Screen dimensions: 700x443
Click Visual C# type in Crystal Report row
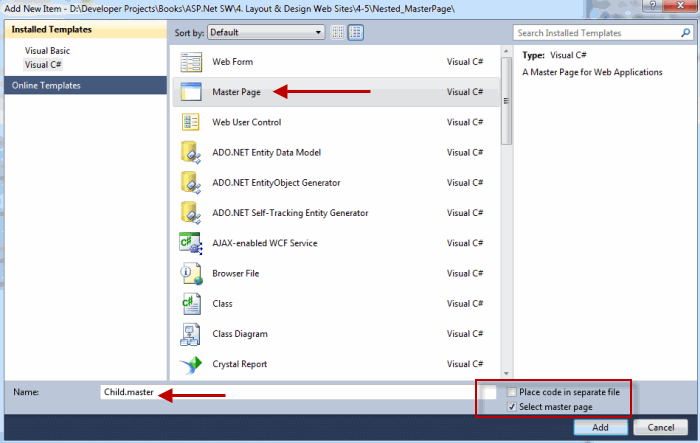pyautogui.click(x=465, y=364)
